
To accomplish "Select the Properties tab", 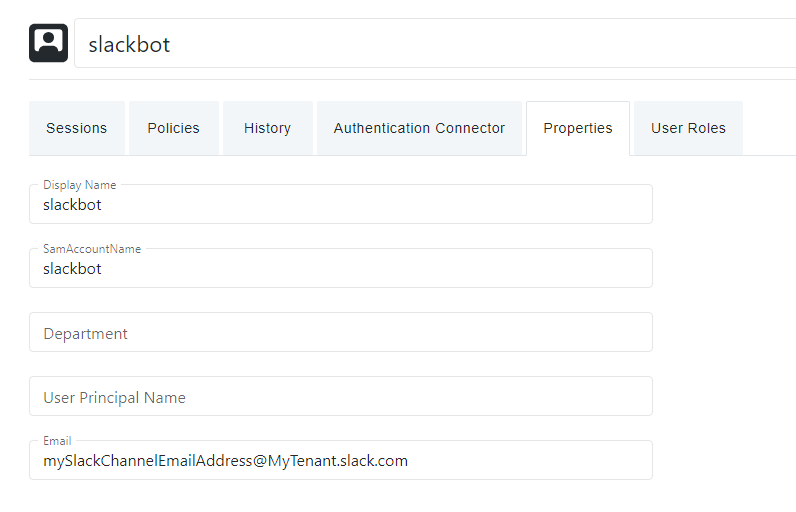I will (x=578, y=128).
